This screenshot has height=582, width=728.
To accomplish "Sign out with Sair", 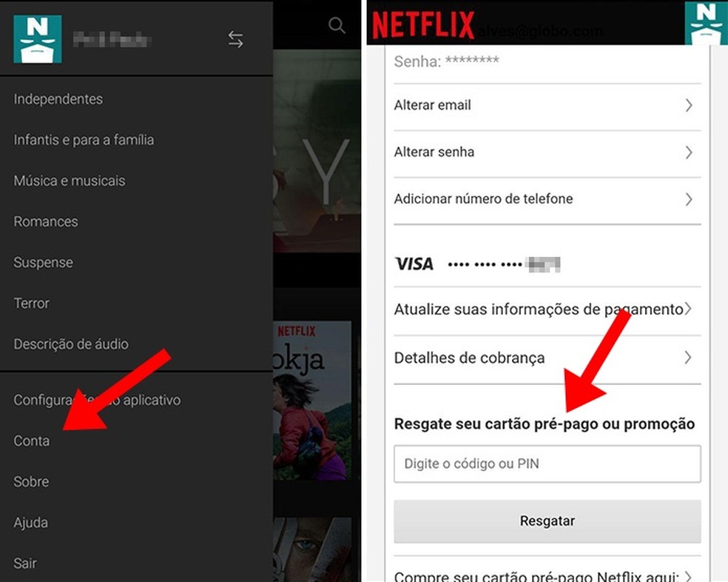I will point(25,563).
